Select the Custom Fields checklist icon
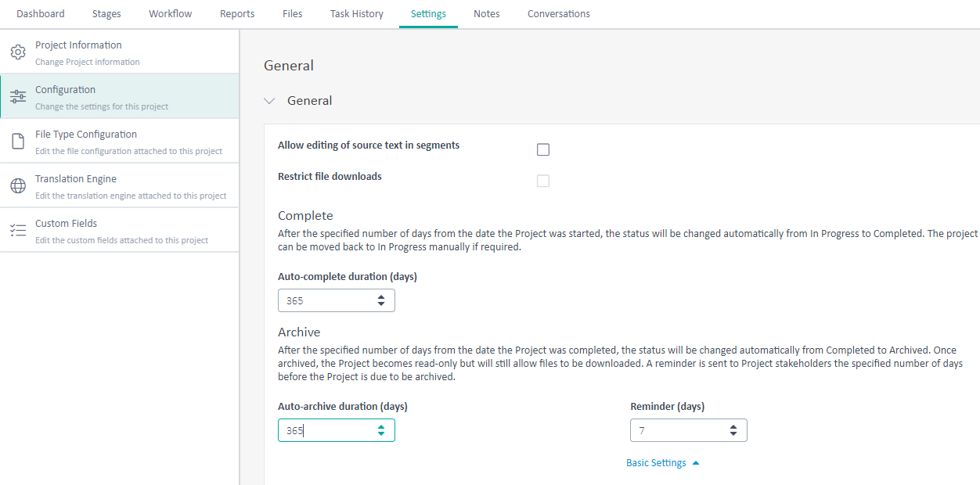 (x=18, y=229)
